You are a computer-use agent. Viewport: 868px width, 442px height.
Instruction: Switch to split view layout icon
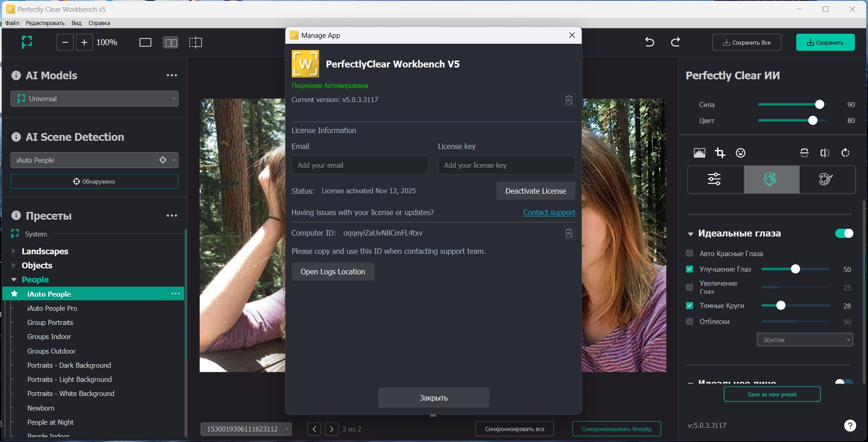tap(170, 42)
